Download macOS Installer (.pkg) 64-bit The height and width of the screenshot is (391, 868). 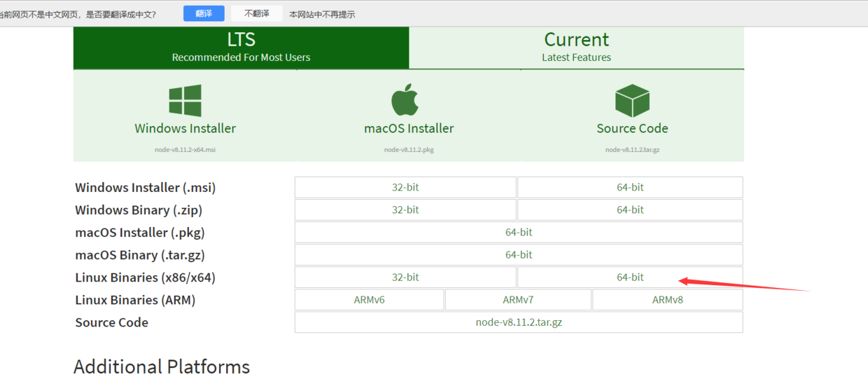tap(519, 232)
